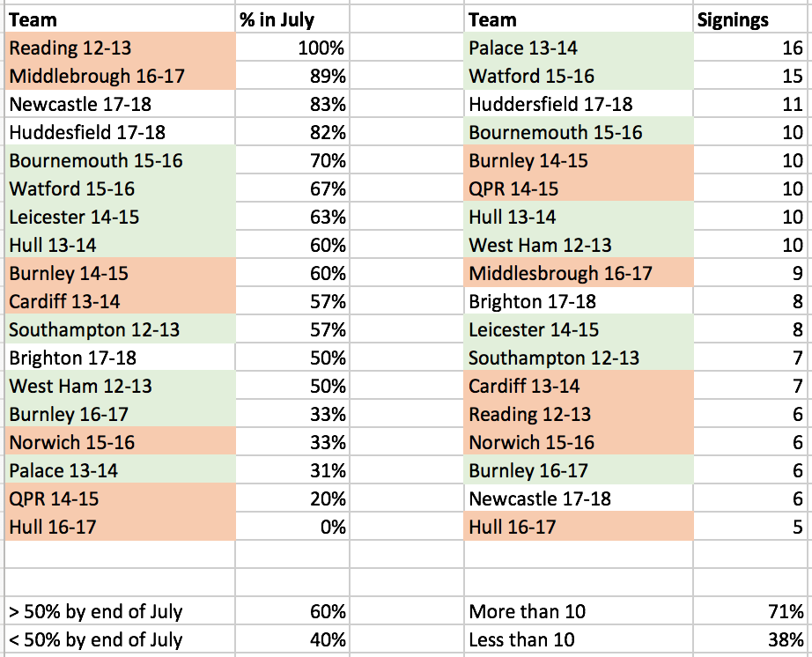Select the Signings column header cell
This screenshot has width=812, height=657.
click(x=752, y=19)
